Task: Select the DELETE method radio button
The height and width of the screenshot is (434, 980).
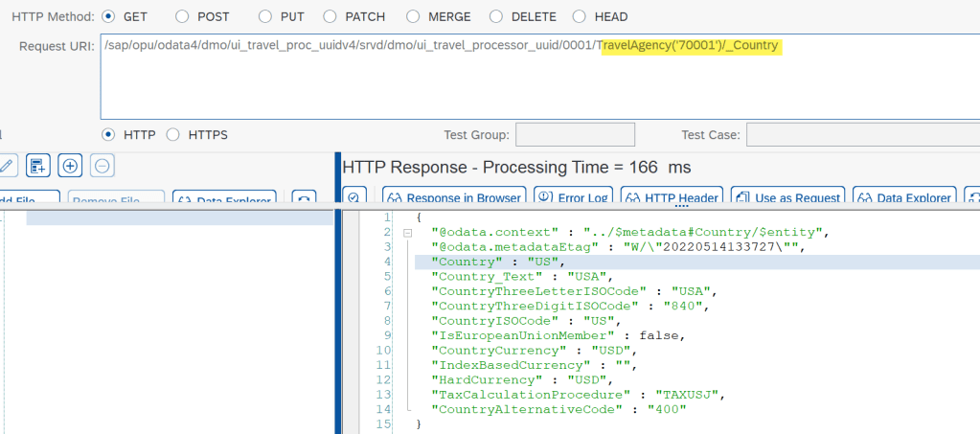Action: click(496, 16)
